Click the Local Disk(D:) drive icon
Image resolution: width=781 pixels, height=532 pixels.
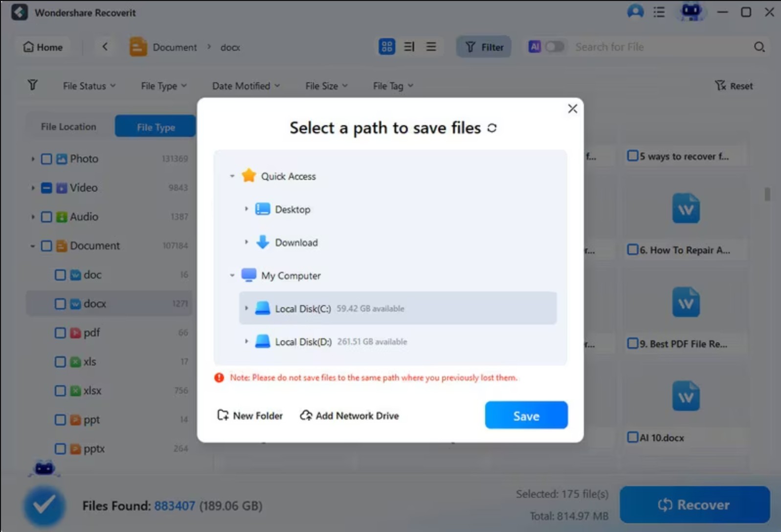263,341
